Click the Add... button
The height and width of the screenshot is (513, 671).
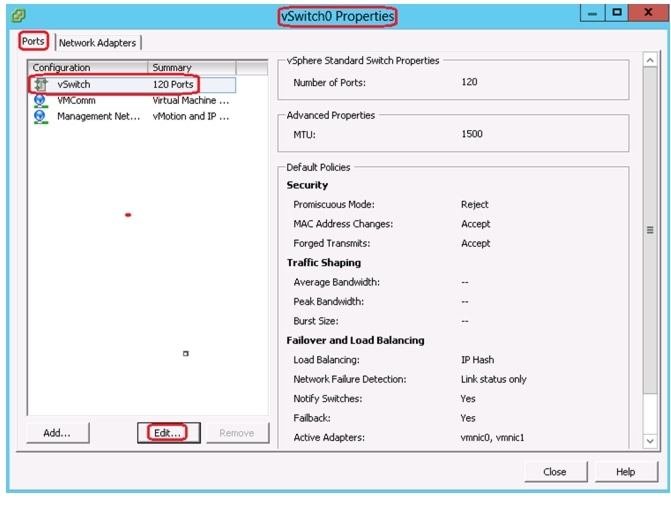click(57, 433)
